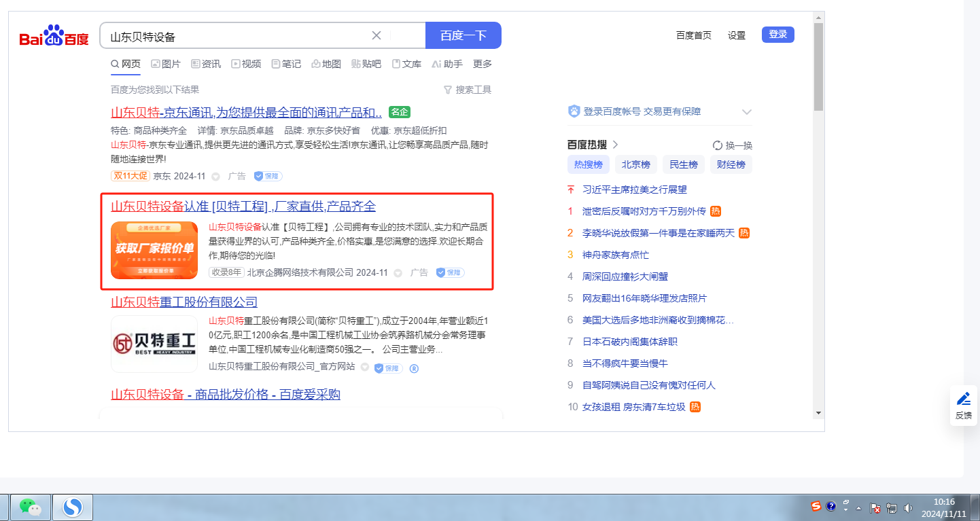
Task: Open the 搜索工具 filter
Action: coord(467,90)
